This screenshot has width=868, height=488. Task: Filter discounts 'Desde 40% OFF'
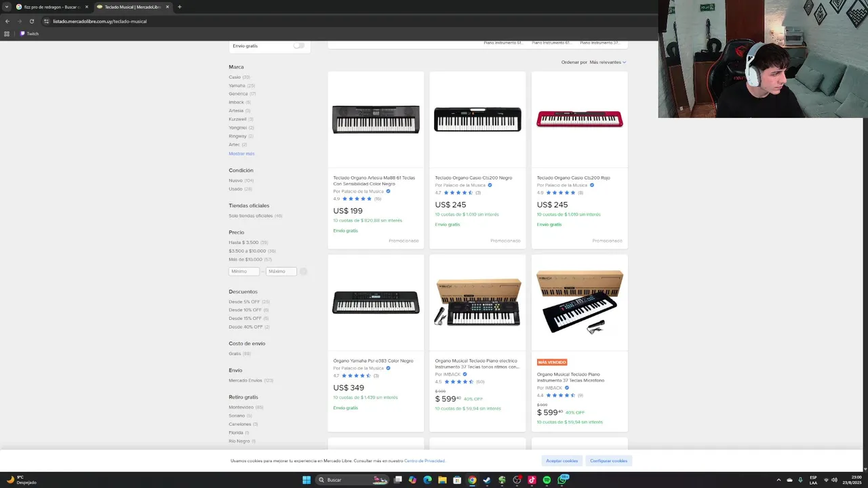(249, 327)
